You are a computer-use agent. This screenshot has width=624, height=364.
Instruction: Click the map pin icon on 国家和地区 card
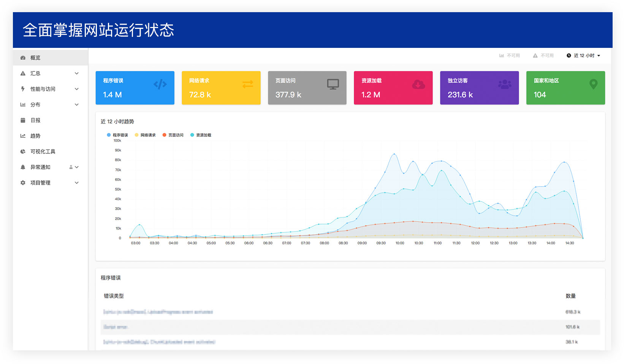[x=593, y=84]
